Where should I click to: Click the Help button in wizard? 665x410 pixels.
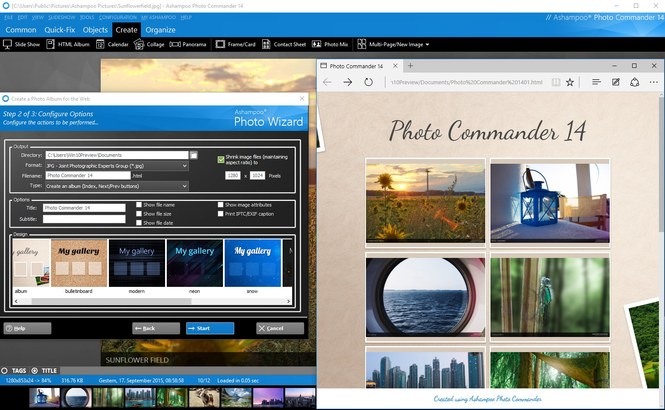point(28,328)
